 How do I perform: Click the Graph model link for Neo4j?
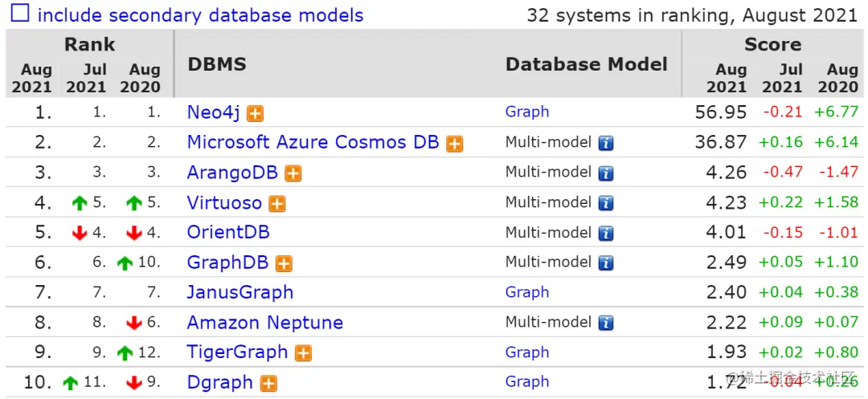527,112
